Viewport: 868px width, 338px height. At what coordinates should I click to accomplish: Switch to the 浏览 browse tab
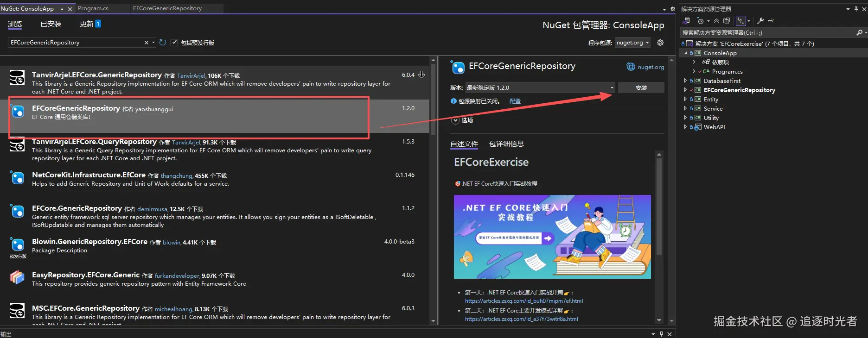[x=15, y=24]
